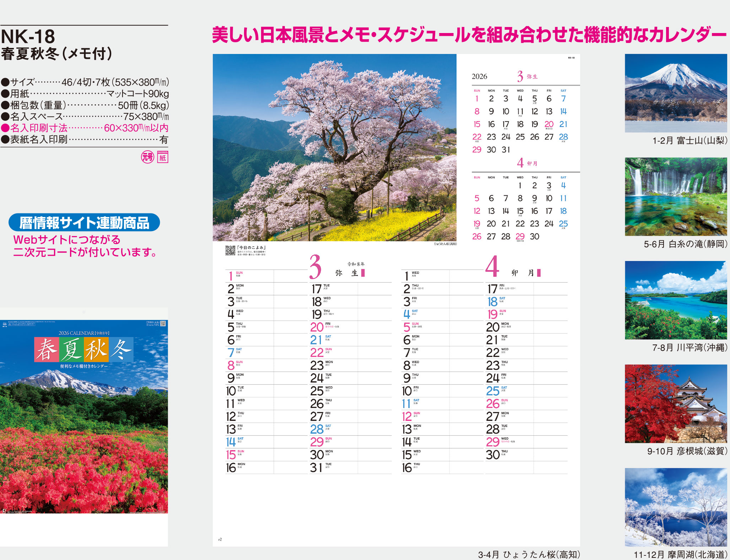Click the Webサイトにつながる pink text

tap(67, 240)
